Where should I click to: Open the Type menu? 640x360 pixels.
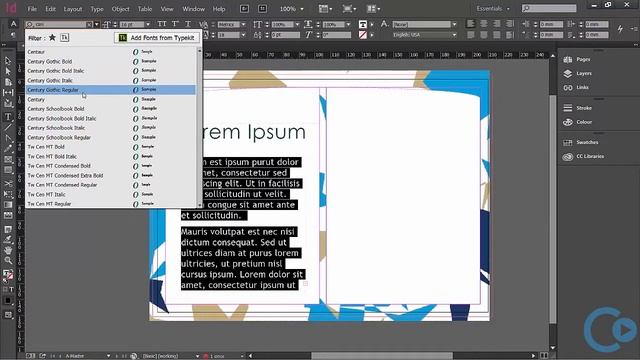[x=97, y=9]
